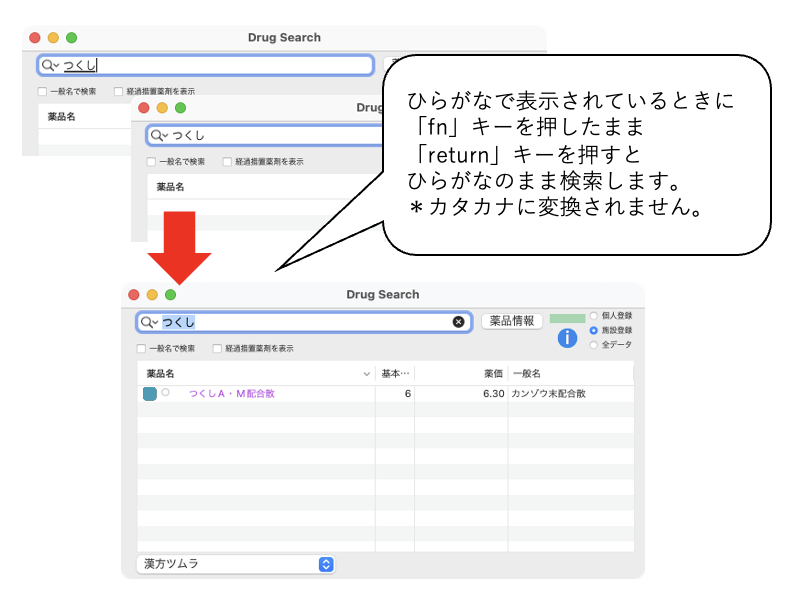The image size is (808, 614).
Task: Click the blue info icon
Action: pyautogui.click(x=567, y=338)
